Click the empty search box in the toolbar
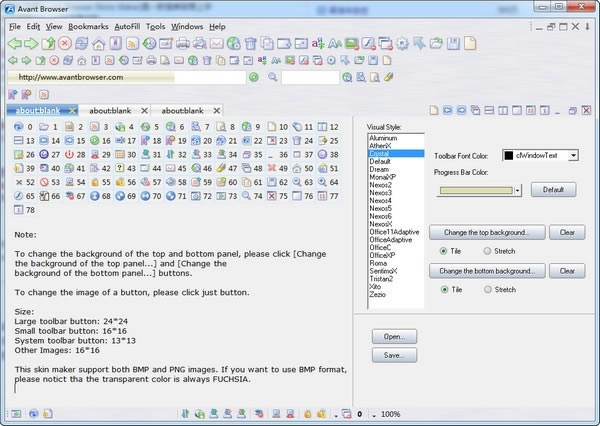Image resolution: width=600 pixels, height=426 pixels. [310, 77]
